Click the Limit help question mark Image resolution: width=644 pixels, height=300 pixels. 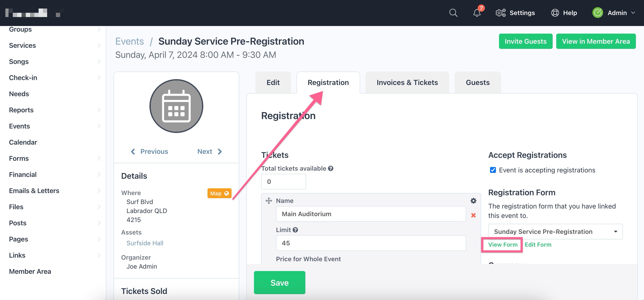click(x=296, y=230)
